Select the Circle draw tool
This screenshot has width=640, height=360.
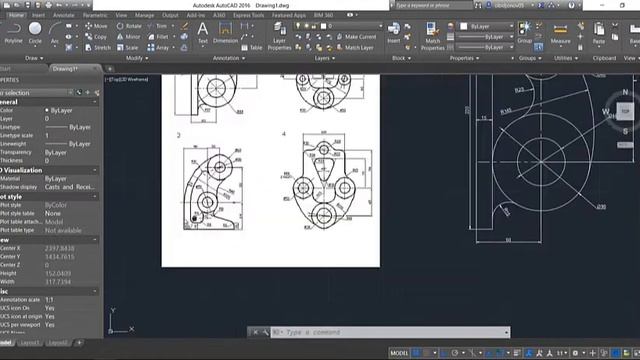[35, 33]
